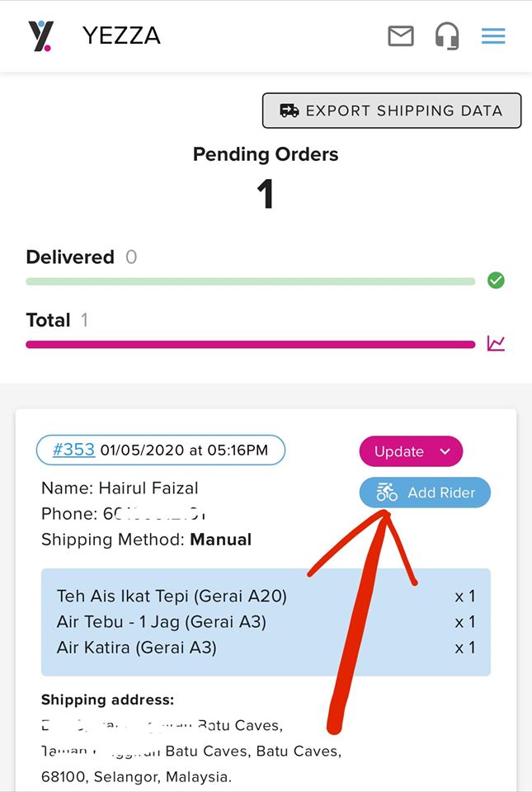Open the mail envelope icon
The image size is (532, 792).
[x=401, y=35]
